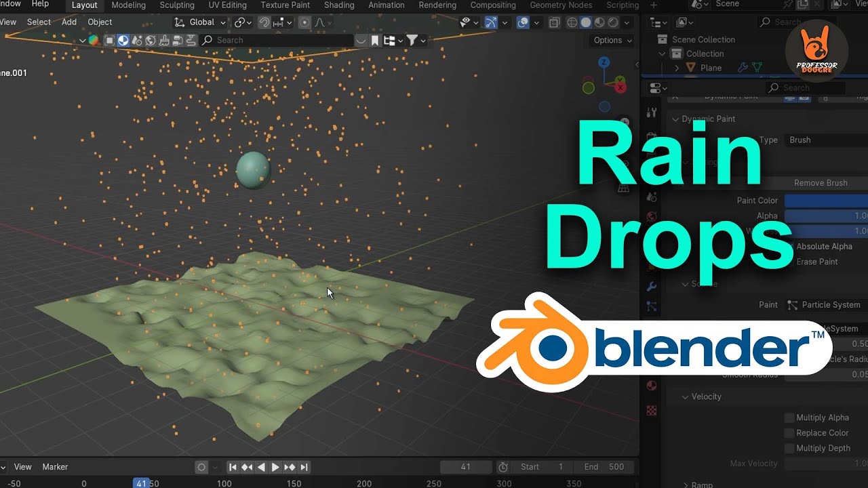This screenshot has height=488, width=868.
Task: Open the pivot point selector dropdown
Action: [243, 22]
